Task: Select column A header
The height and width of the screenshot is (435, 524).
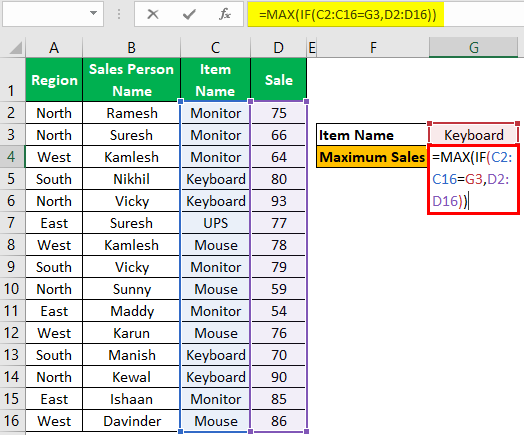Action: [54, 48]
